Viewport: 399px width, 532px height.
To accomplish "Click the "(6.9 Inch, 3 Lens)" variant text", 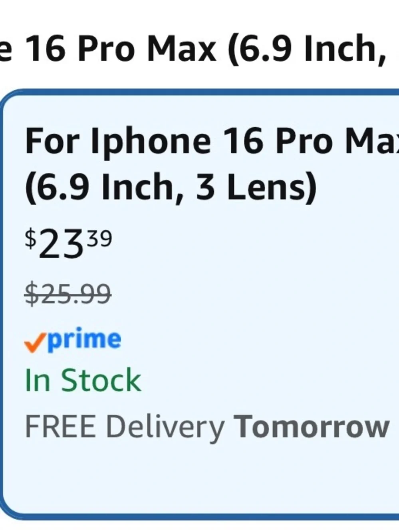I will pyautogui.click(x=171, y=187).
